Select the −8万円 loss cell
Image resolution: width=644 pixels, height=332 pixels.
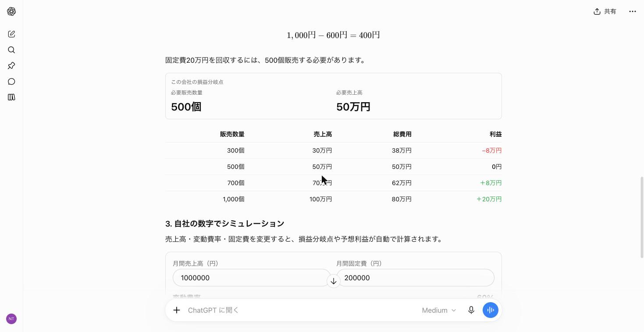pyautogui.click(x=491, y=150)
